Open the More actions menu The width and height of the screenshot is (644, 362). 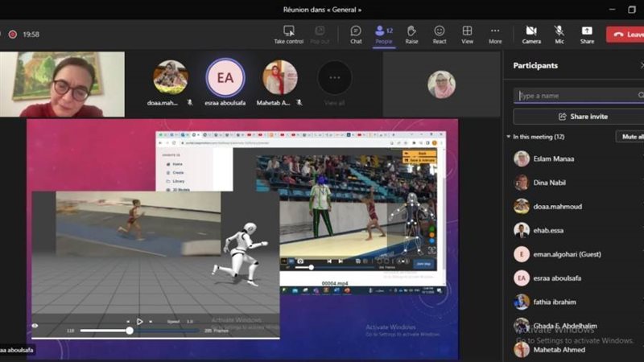click(495, 34)
